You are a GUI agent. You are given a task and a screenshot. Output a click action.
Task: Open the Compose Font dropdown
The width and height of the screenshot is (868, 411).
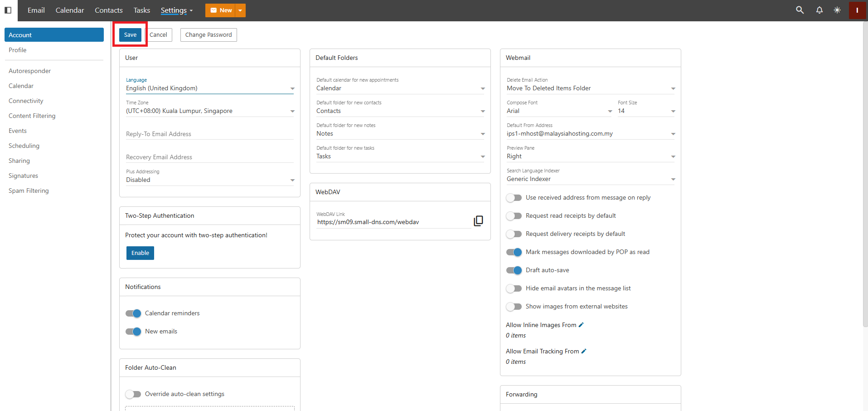pyautogui.click(x=559, y=111)
